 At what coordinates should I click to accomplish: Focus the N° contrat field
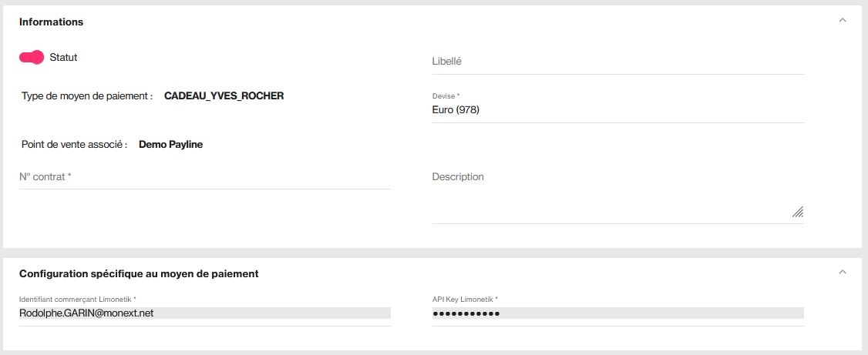point(205,177)
